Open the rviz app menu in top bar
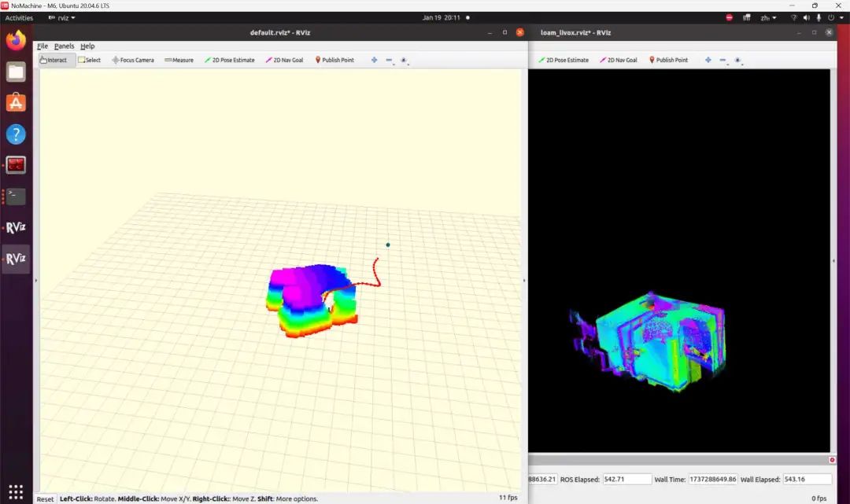 [62, 18]
